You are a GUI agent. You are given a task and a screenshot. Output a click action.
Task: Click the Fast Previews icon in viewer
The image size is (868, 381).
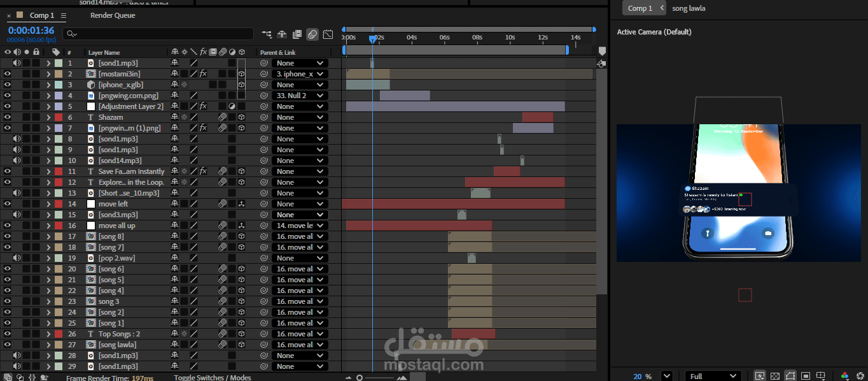pyautogui.click(x=759, y=376)
